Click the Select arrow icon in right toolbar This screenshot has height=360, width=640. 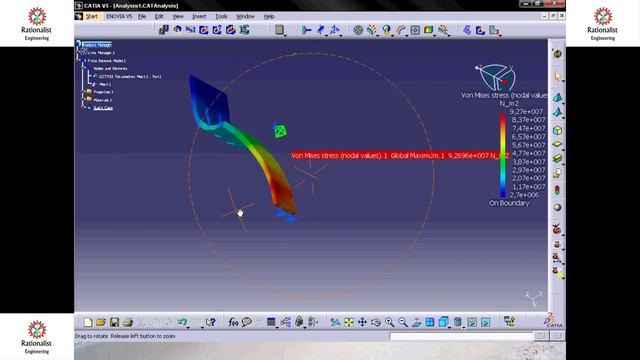(558, 77)
